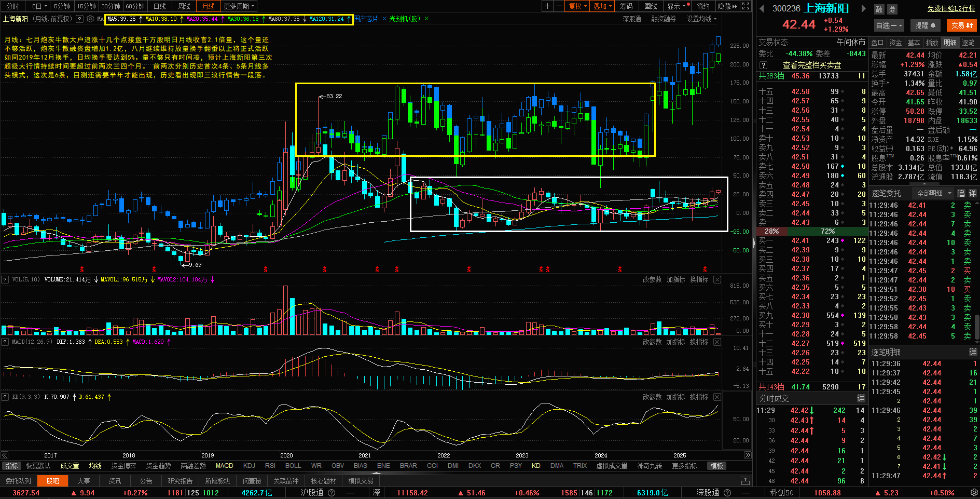Click 换指标 for MACD panel
980x499 pixels.
[x=699, y=342]
